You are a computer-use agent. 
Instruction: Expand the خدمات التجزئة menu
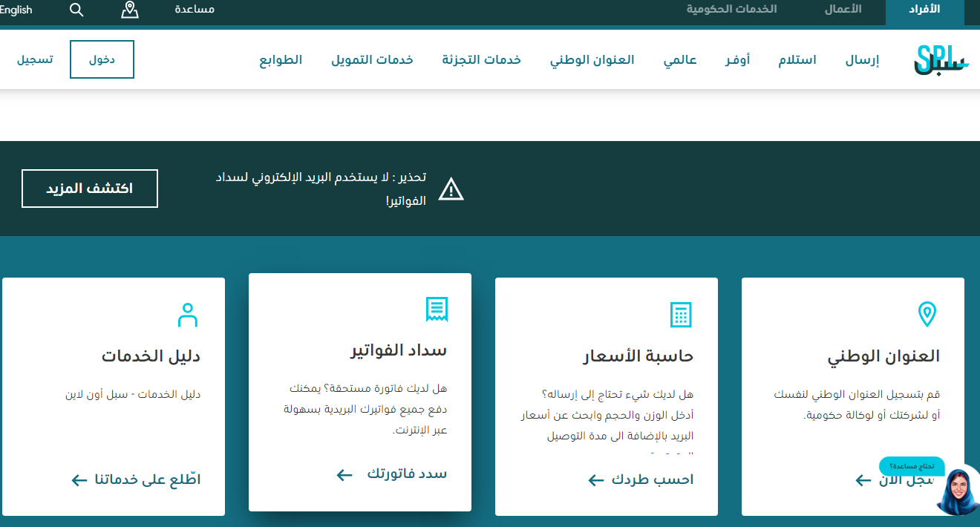[481, 60]
